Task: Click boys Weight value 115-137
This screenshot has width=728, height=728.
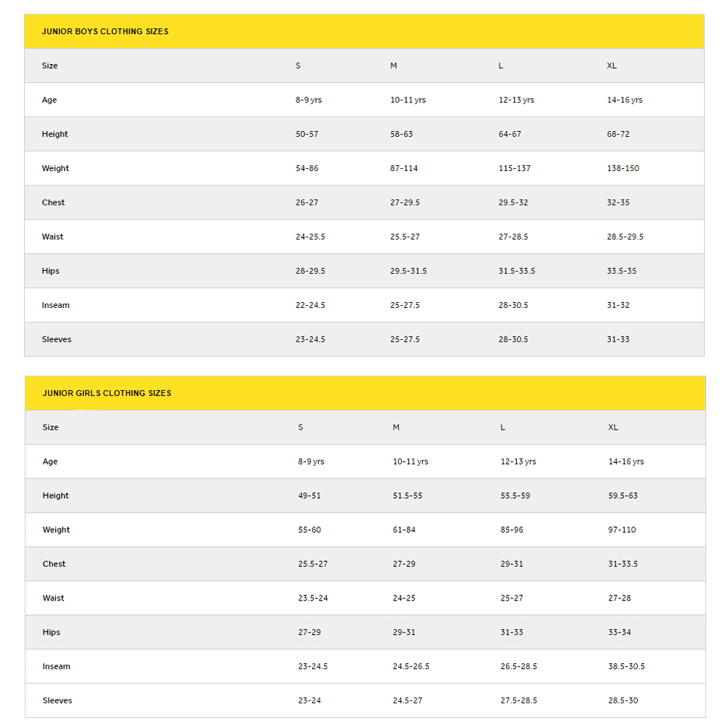Action: click(515, 169)
